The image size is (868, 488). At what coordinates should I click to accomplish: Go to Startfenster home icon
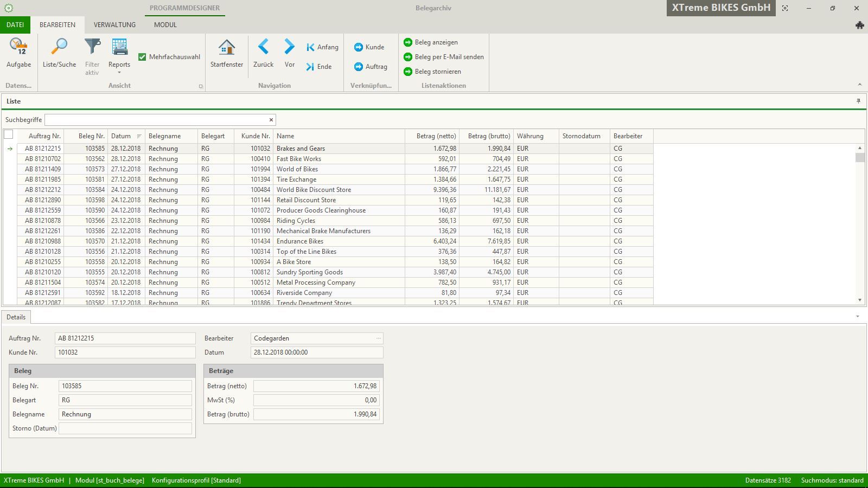tap(226, 47)
